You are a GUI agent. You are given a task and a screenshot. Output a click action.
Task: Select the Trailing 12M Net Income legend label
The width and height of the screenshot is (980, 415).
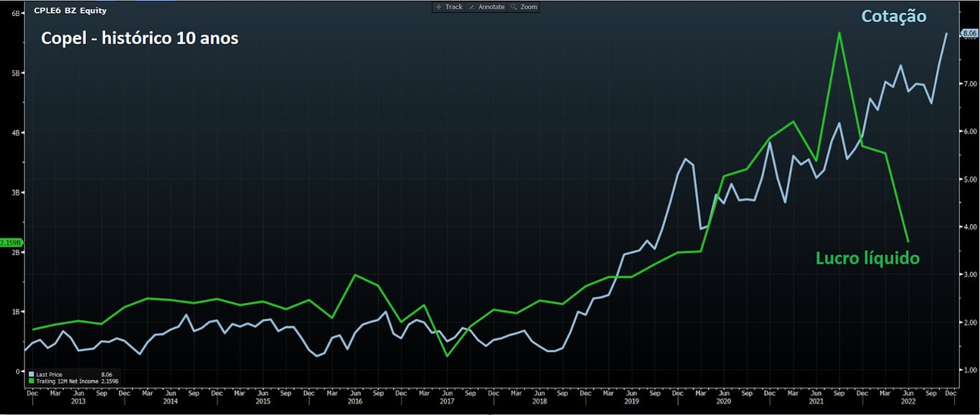point(67,381)
